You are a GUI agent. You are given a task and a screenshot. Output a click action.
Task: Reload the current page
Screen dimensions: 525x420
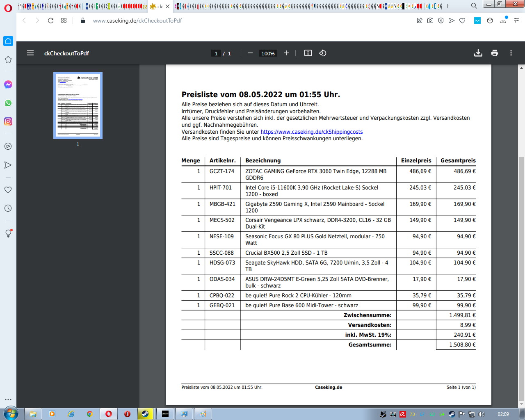pos(50,21)
